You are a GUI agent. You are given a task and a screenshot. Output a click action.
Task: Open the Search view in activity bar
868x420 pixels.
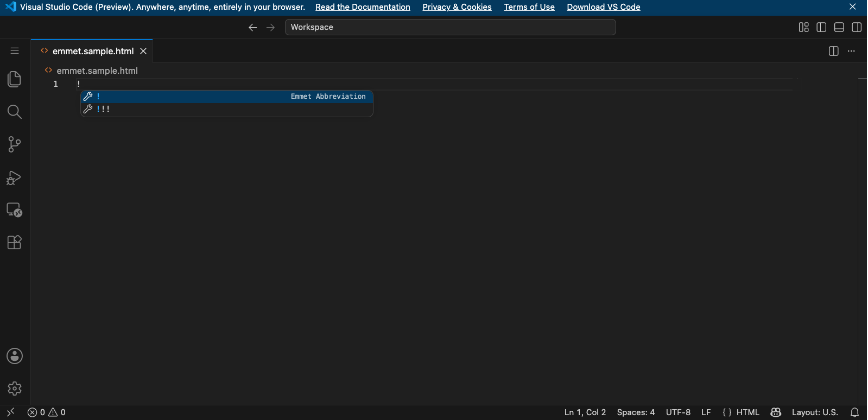coord(15,112)
